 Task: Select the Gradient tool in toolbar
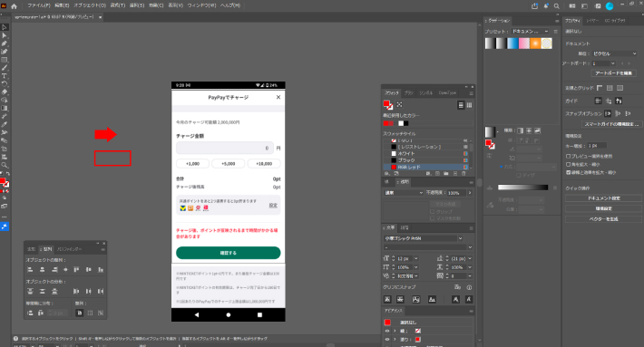tap(5, 109)
